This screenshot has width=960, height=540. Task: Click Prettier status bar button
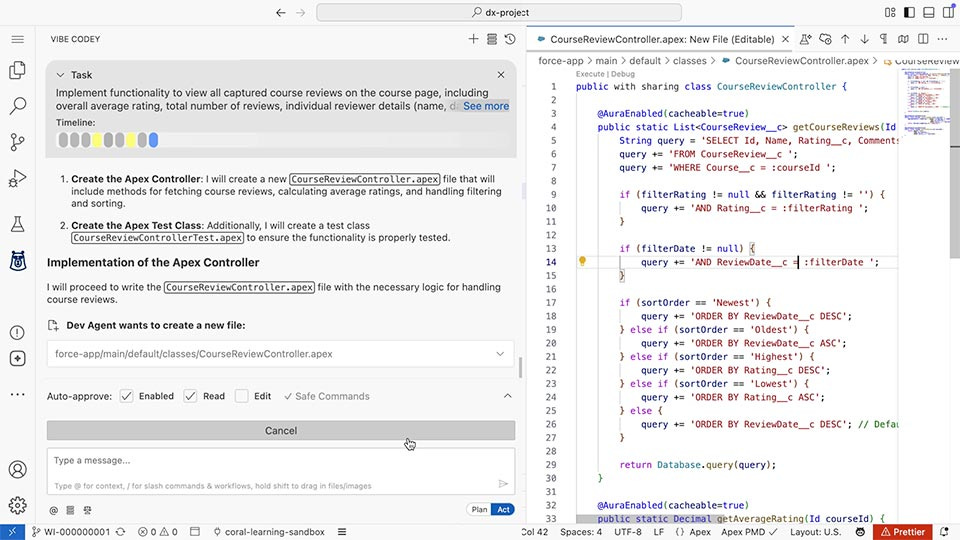tap(902, 532)
